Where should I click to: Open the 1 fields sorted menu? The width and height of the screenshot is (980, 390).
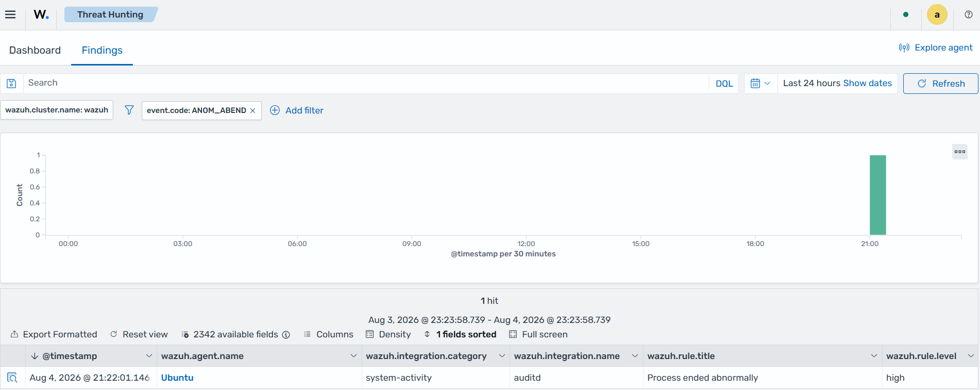click(x=460, y=334)
